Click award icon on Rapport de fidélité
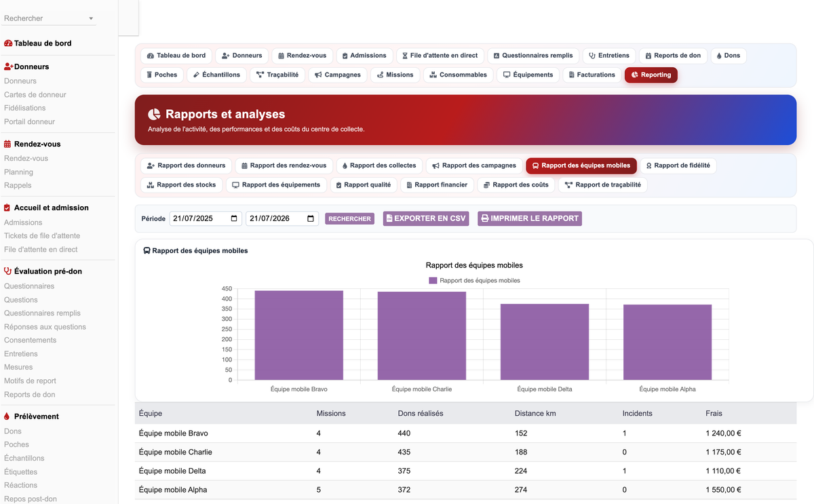 pos(648,165)
